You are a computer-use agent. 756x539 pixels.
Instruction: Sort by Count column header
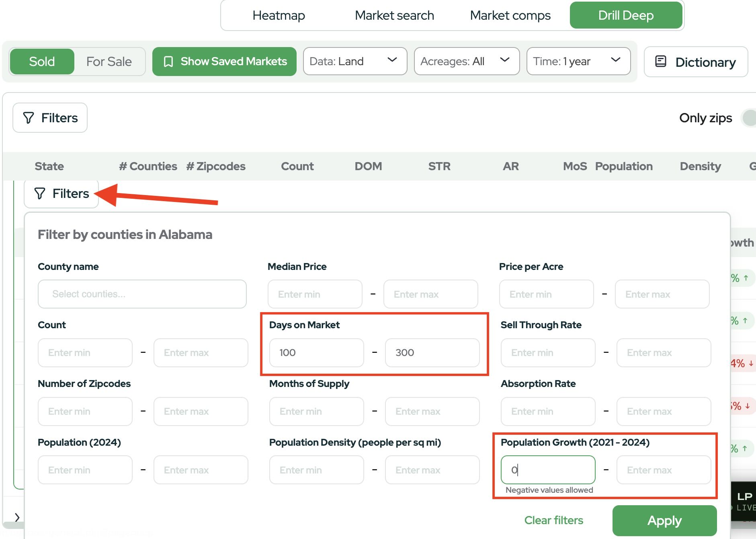pos(297,166)
